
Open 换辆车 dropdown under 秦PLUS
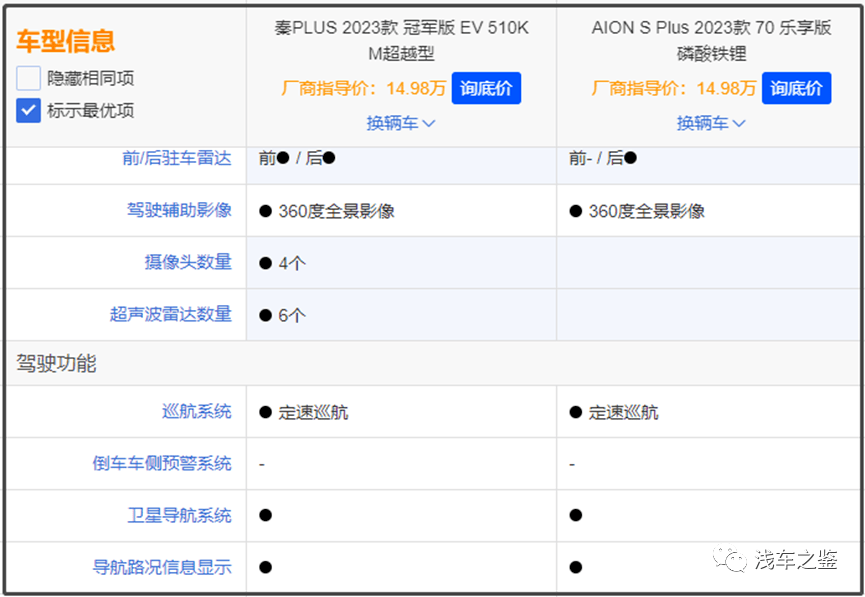point(401,123)
